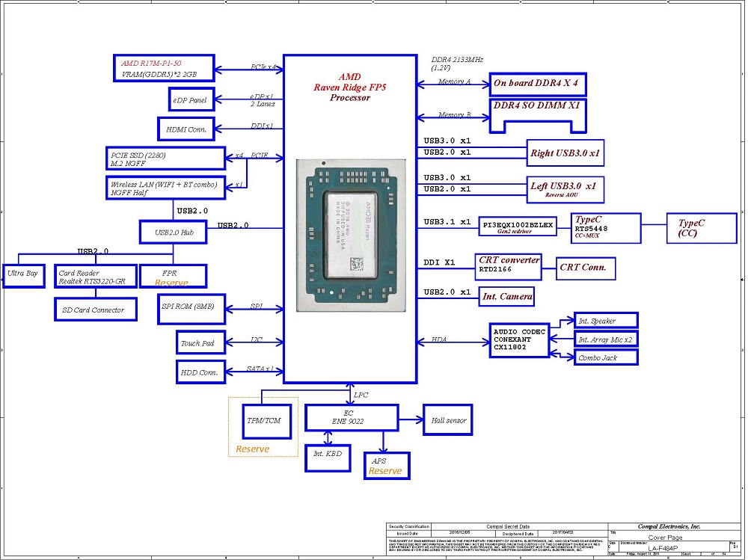Select the CRT converter RTD2166 block
Screen dimensions: 748x560
tap(508, 267)
